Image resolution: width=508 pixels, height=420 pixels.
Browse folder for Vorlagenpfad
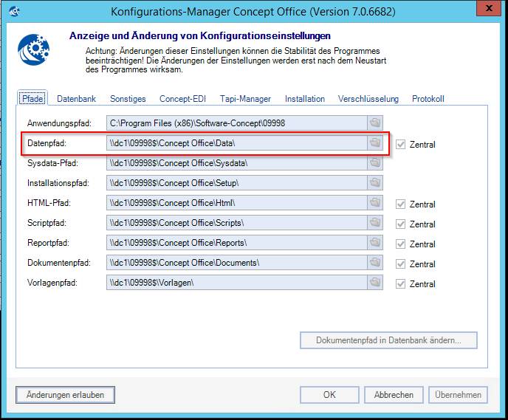375,283
